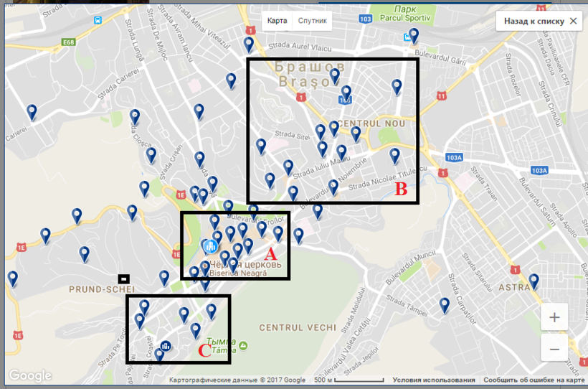Select the pin beside the Carierei label
Viewport: 588px width, 389px height.
click(x=32, y=112)
